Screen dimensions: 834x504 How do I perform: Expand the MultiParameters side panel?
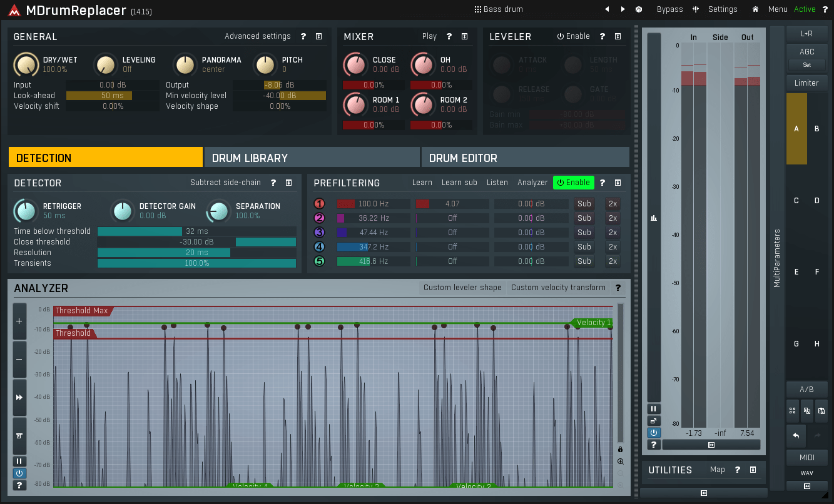coord(777,258)
